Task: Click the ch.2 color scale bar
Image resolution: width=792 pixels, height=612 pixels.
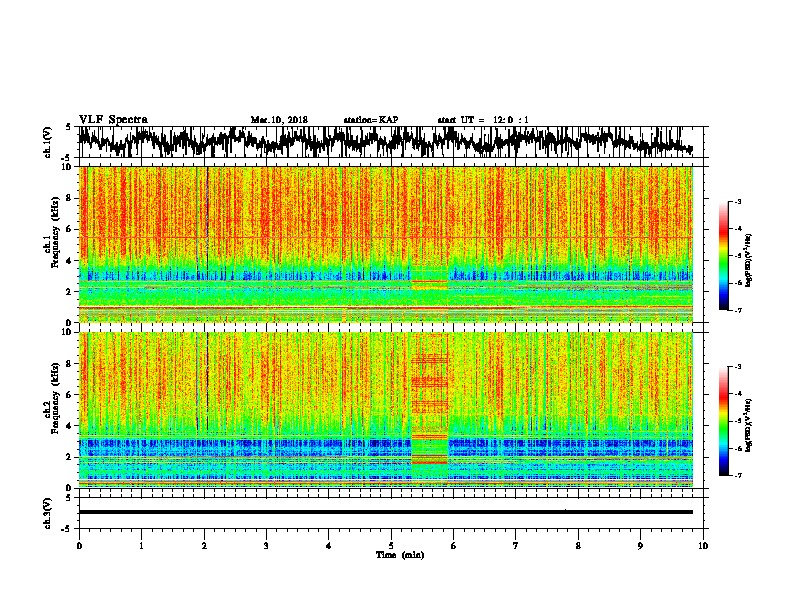Action: point(724,421)
